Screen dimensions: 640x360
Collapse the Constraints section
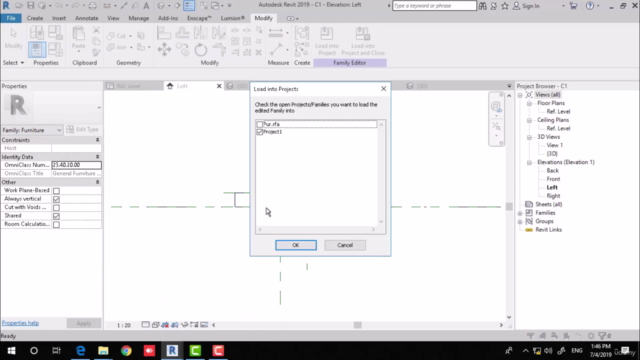point(97,140)
